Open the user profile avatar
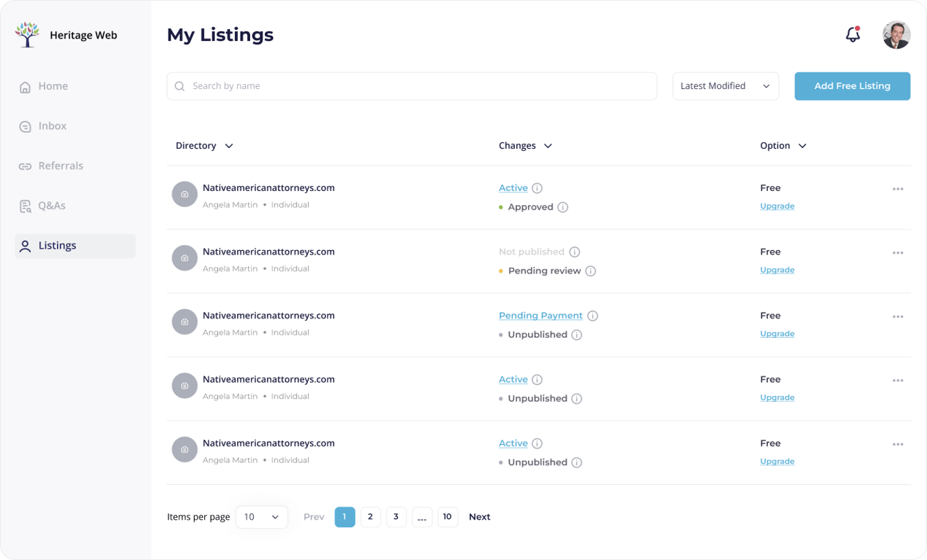Screen dimensions: 927x560 (896, 35)
